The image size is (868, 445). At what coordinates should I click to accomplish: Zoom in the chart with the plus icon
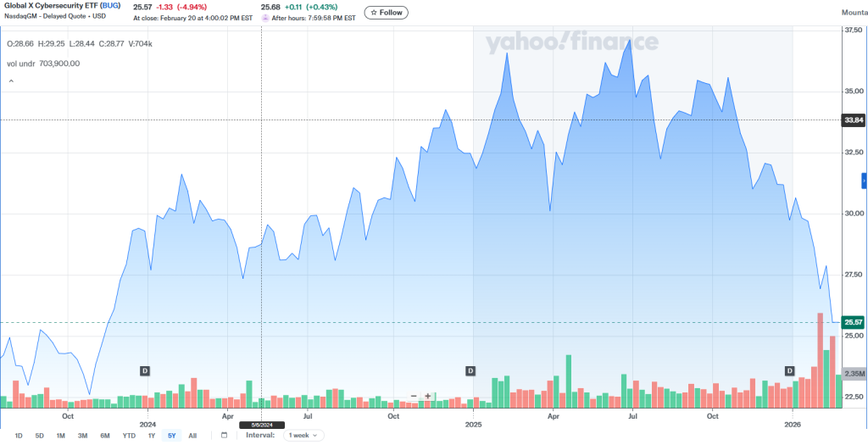pos(428,397)
